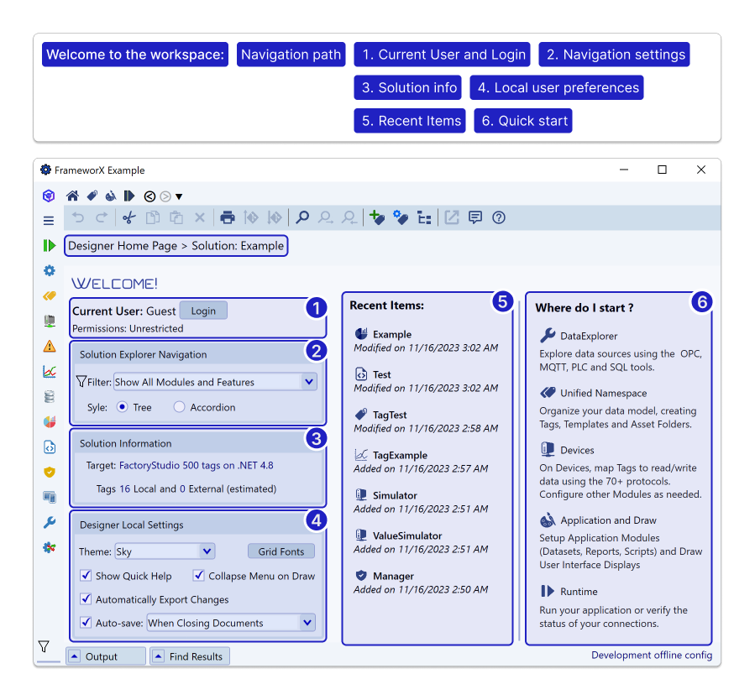Open Alarms warning triangle in sidebar
The height and width of the screenshot is (700, 755).
tap(50, 346)
